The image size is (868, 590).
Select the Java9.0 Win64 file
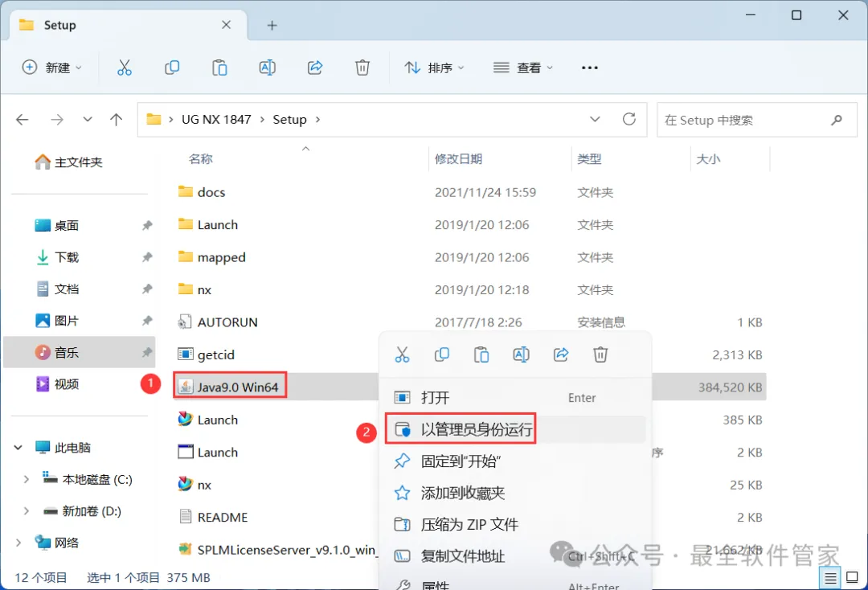tap(238, 387)
